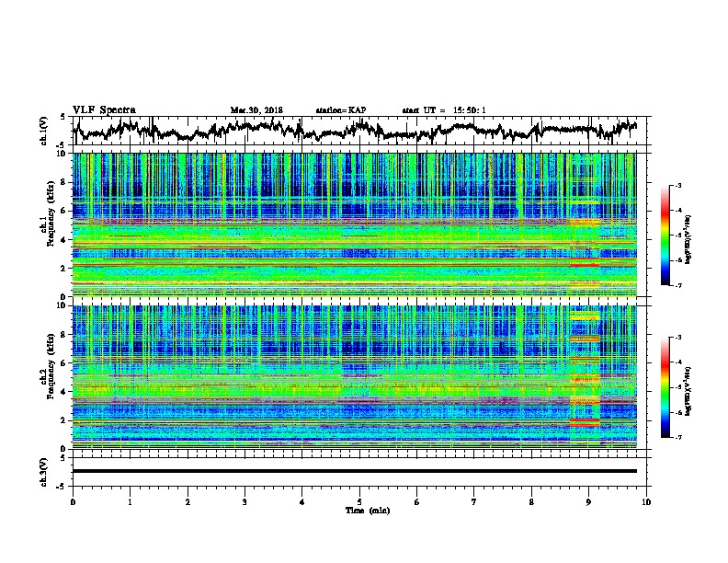Click the ch.2 spectrogram color scale bar

(x=665, y=387)
